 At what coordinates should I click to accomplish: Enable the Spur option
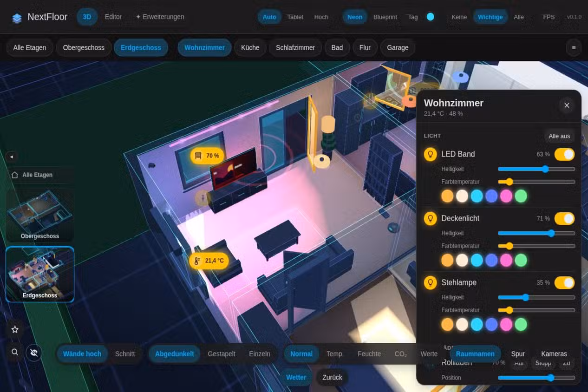[x=518, y=354]
